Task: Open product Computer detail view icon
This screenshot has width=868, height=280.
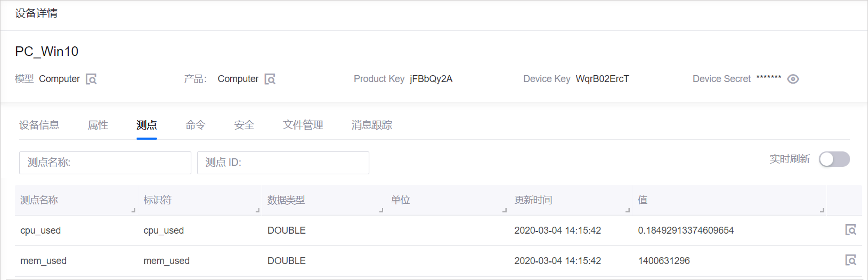Action: 269,79
